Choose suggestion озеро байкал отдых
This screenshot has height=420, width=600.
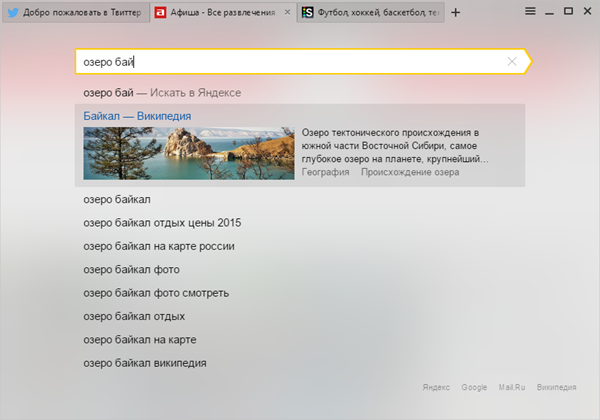pyautogui.click(x=134, y=316)
